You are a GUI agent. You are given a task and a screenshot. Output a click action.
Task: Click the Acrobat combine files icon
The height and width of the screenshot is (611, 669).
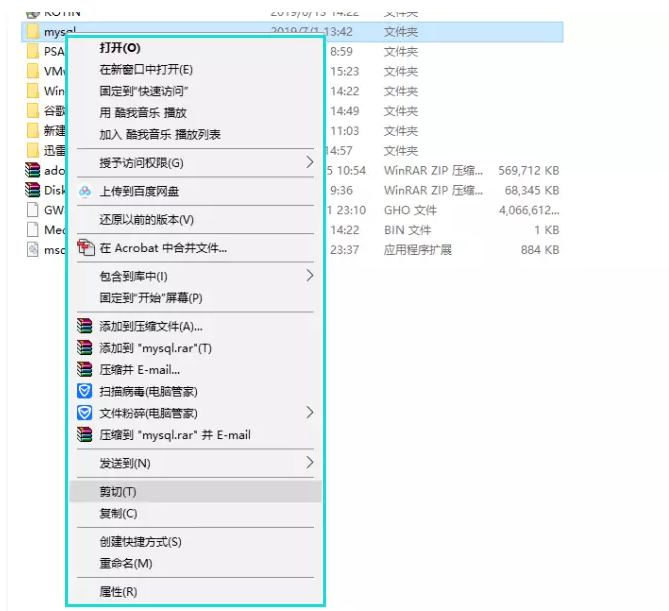pyautogui.click(x=86, y=248)
